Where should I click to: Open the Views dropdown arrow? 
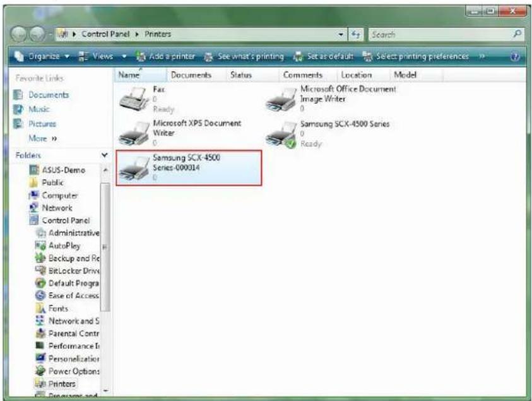coord(124,56)
